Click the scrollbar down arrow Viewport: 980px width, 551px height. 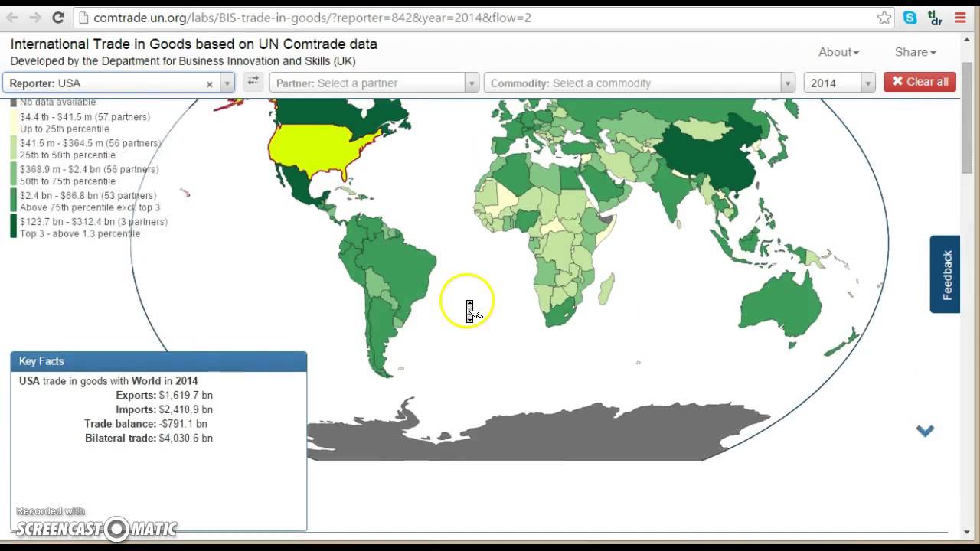(x=967, y=532)
